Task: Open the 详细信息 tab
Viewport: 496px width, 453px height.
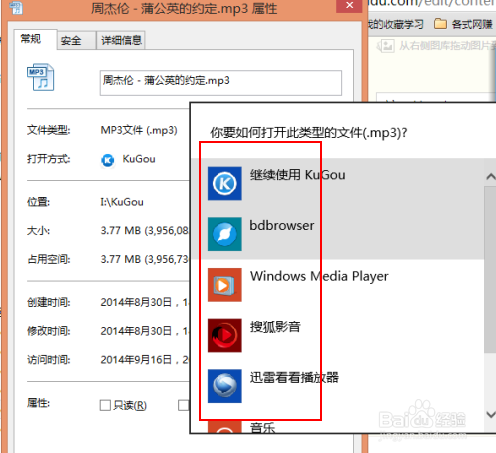Action: click(x=121, y=41)
